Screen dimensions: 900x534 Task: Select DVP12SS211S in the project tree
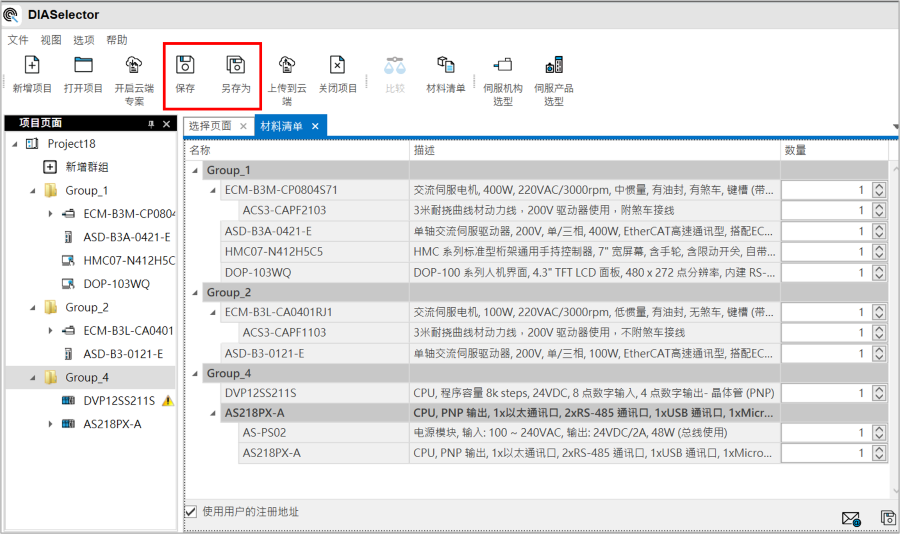pos(118,400)
